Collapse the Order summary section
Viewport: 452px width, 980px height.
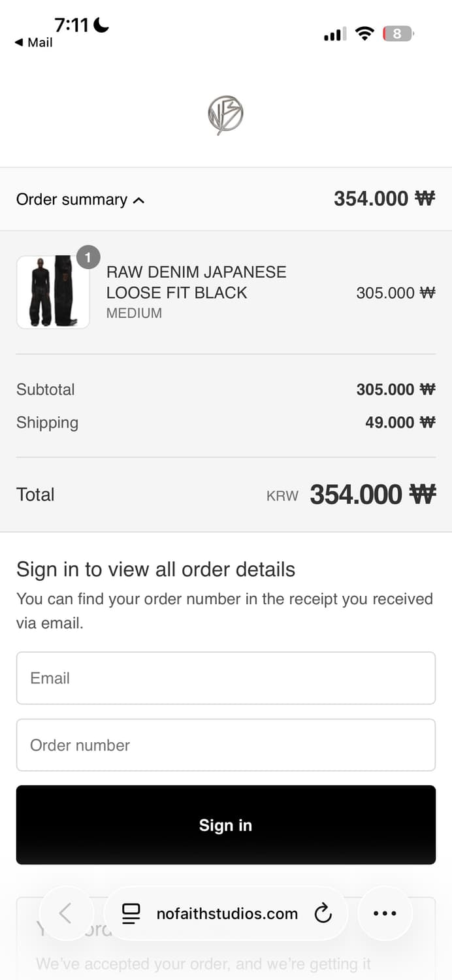click(80, 199)
